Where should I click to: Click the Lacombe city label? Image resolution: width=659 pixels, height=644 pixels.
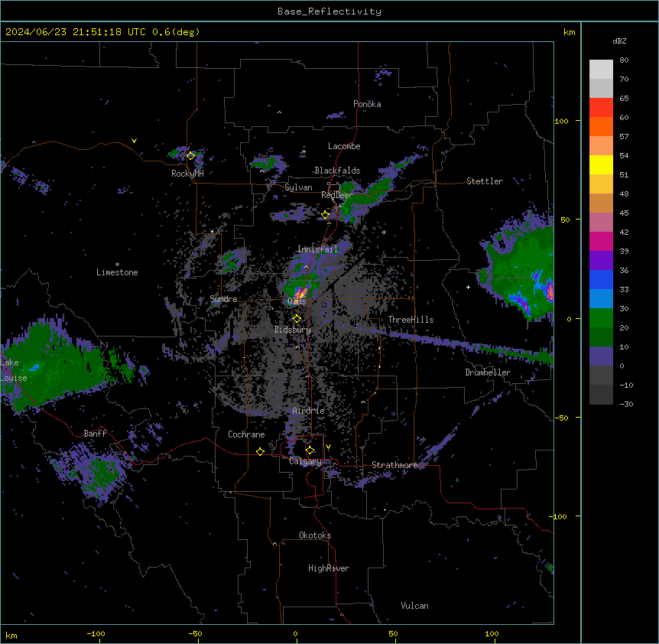pyautogui.click(x=344, y=146)
